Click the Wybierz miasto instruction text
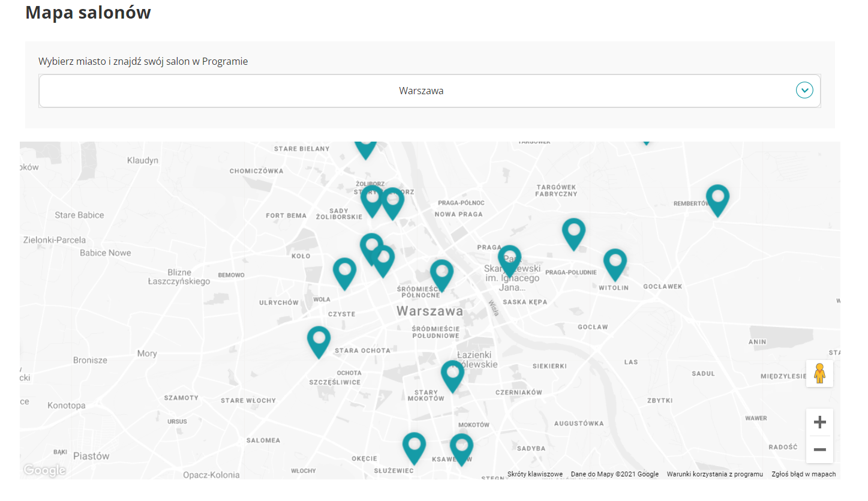Screen dimensions: 868x501 click(x=143, y=61)
